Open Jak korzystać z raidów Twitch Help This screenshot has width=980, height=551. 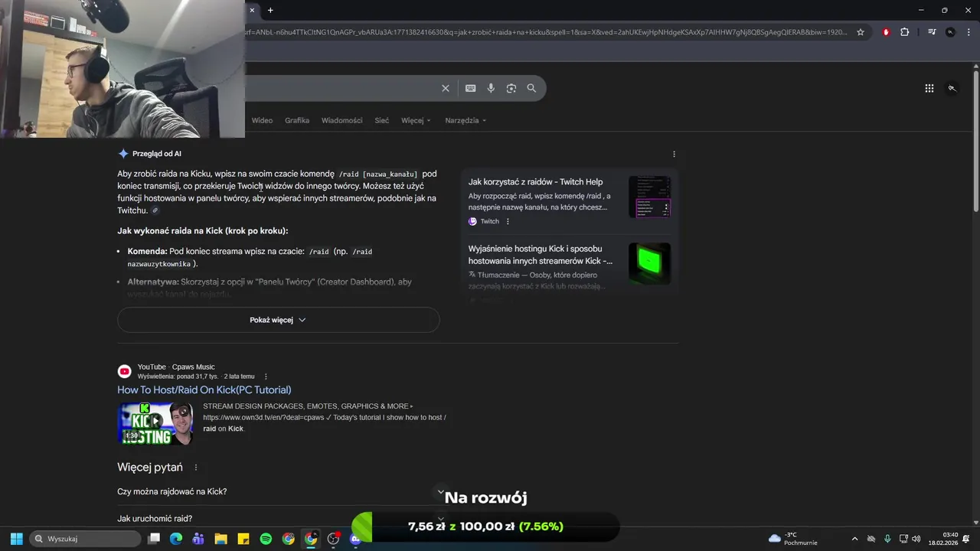[535, 182]
